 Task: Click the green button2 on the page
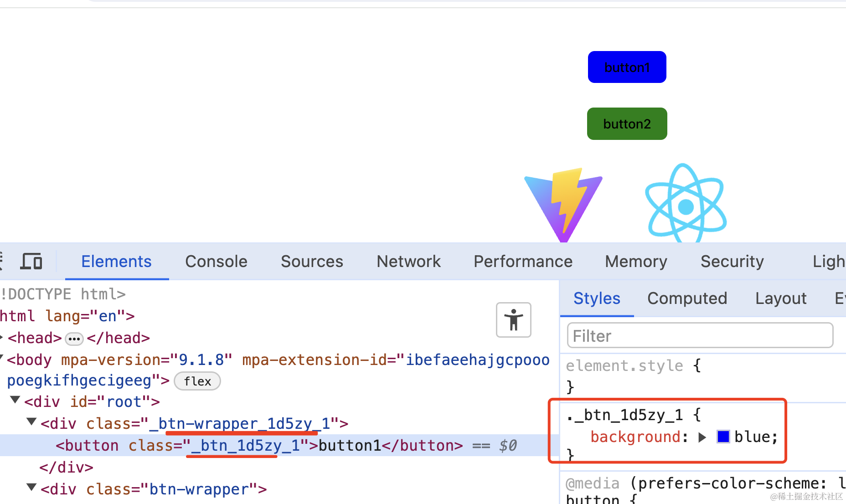click(x=627, y=123)
